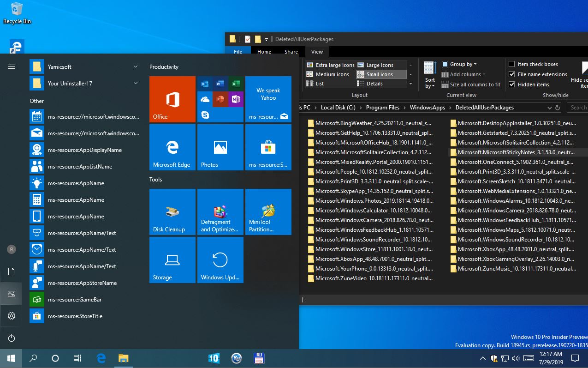
Task: Launch Defragment and Optimize tile
Action: point(220,212)
